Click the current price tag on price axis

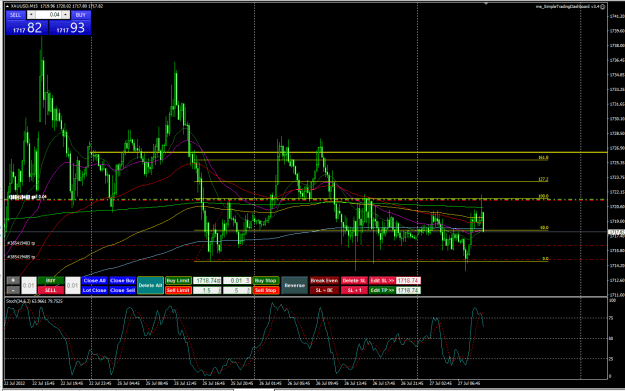[616, 232]
